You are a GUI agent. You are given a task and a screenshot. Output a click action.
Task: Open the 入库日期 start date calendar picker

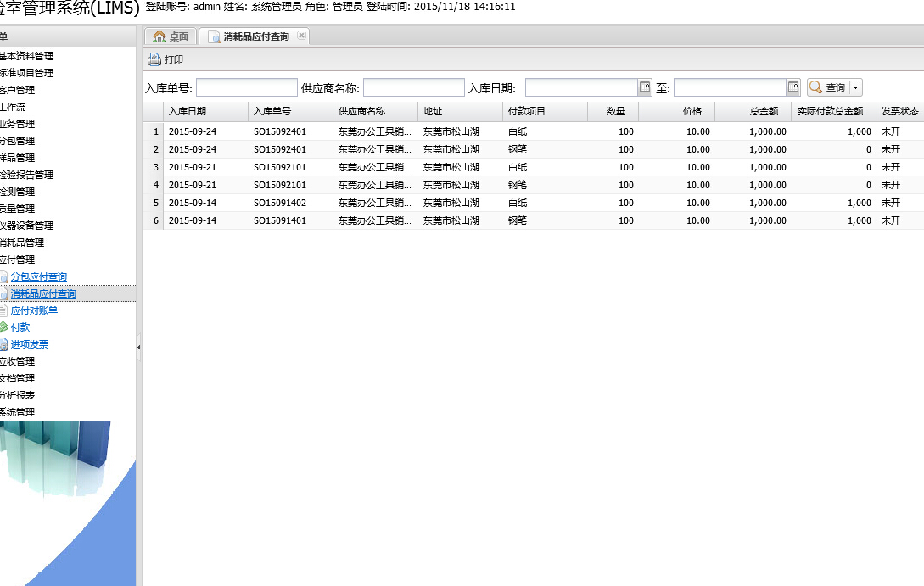coord(645,87)
